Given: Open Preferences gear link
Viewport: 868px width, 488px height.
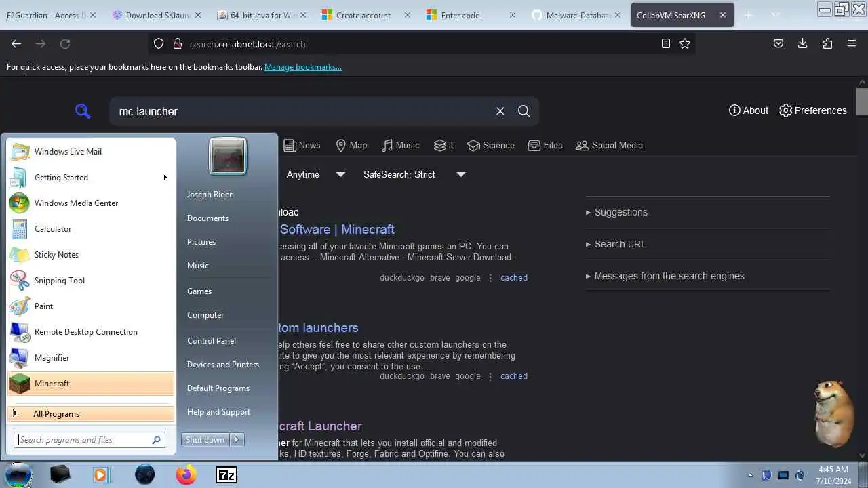Looking at the screenshot, I should click(813, 110).
